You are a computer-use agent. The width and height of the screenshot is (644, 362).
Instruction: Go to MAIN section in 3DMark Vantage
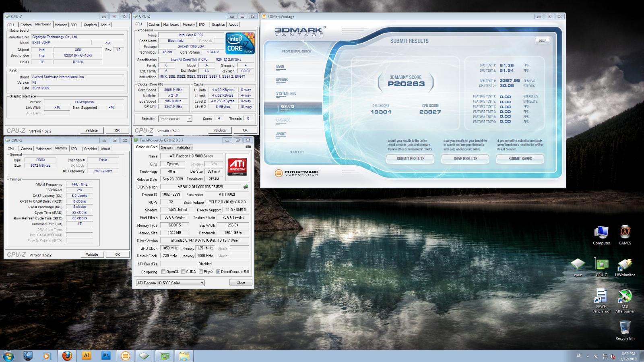[280, 66]
